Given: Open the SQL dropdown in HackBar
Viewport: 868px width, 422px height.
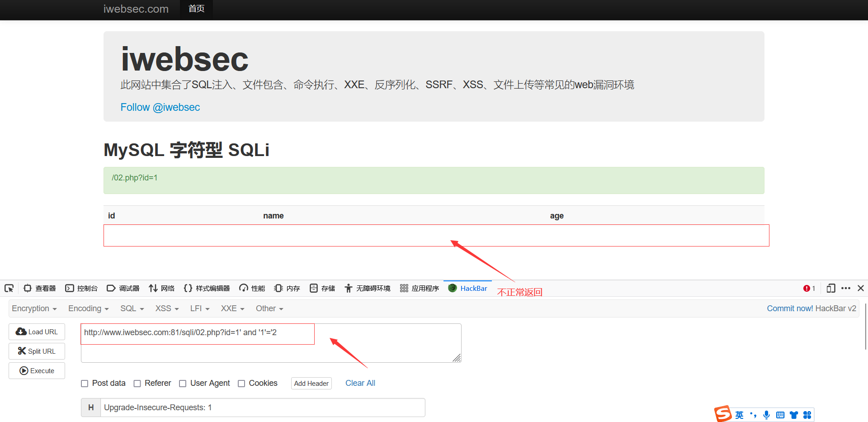Looking at the screenshot, I should (x=132, y=308).
